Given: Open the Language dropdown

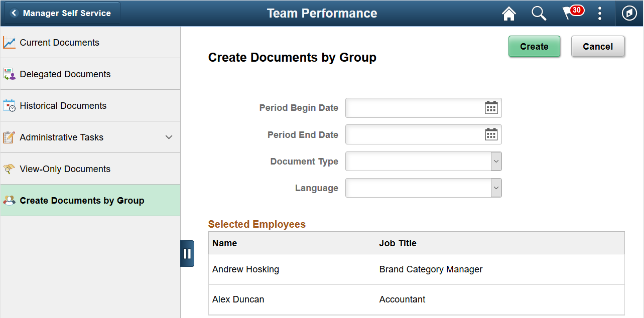Looking at the screenshot, I should 424,188.
